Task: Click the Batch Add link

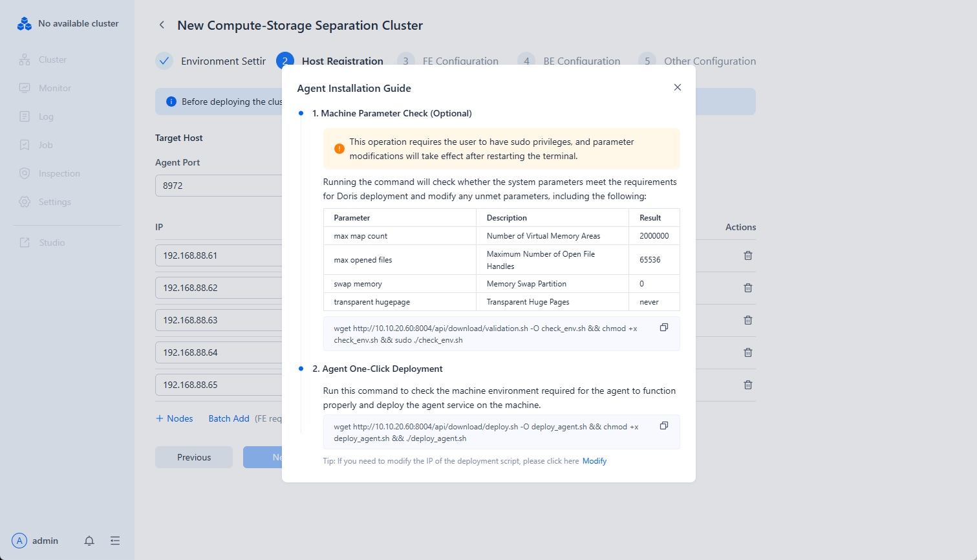Action: point(229,418)
